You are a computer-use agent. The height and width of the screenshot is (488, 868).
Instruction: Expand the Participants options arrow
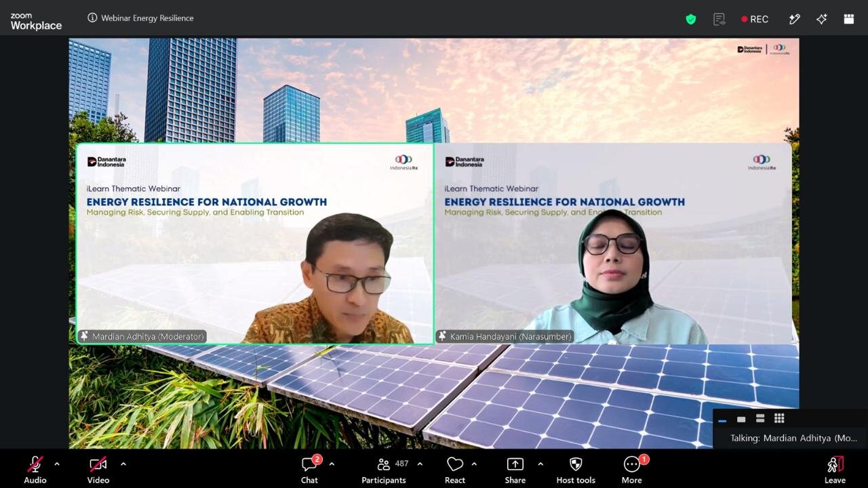[420, 464]
